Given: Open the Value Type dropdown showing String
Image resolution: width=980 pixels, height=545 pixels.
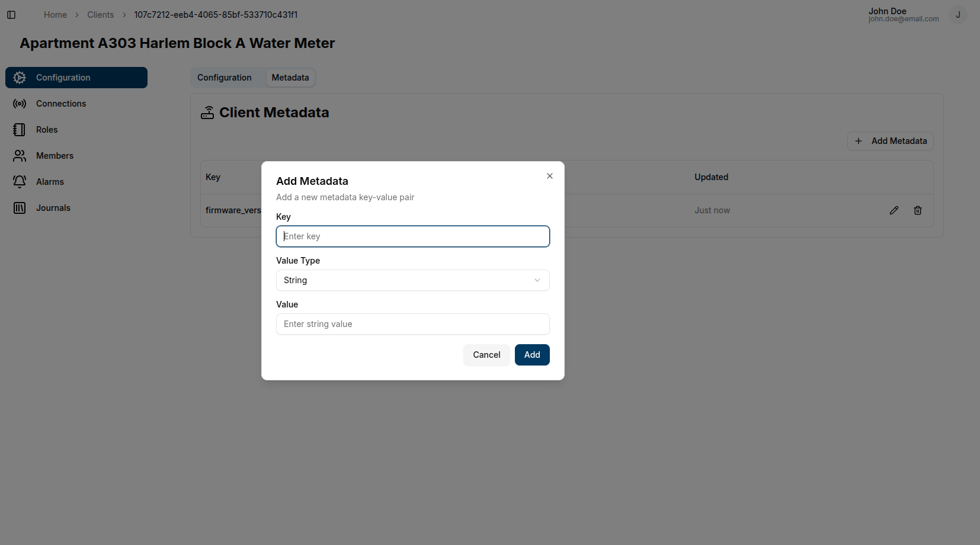Looking at the screenshot, I should coord(412,280).
